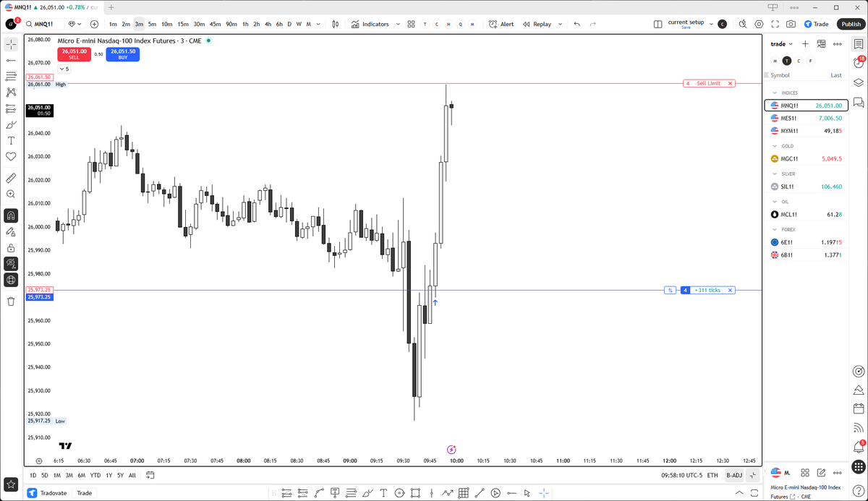Viewport: 868px width, 501px height.
Task: Toggle ETH session setting in bottom bar
Action: pyautogui.click(x=712, y=475)
